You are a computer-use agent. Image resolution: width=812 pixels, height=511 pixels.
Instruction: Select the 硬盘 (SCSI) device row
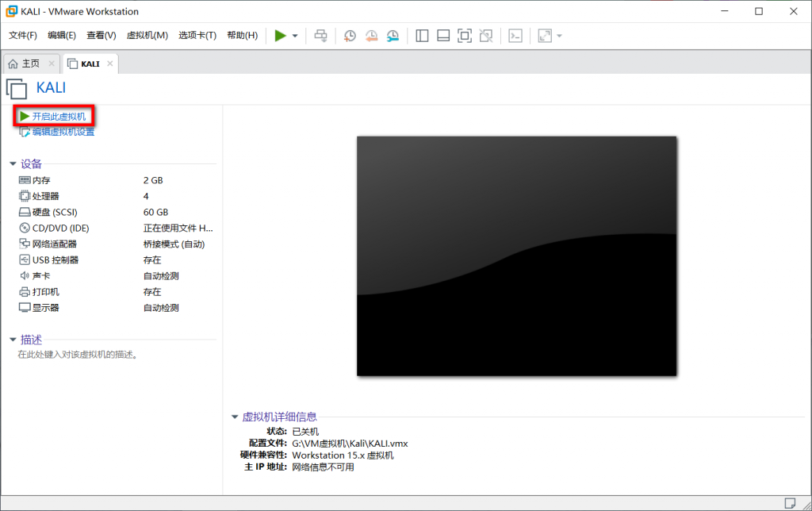tap(117, 212)
